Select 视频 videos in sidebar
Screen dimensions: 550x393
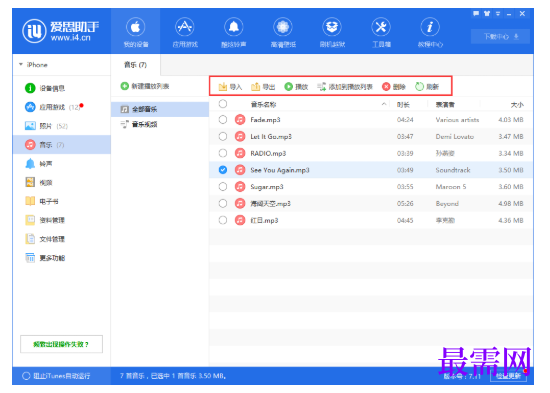[x=62, y=182]
